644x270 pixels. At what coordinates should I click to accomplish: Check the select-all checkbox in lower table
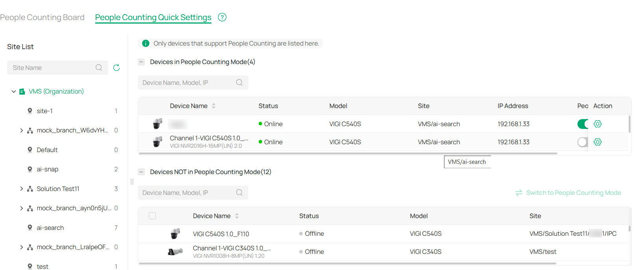point(152,216)
